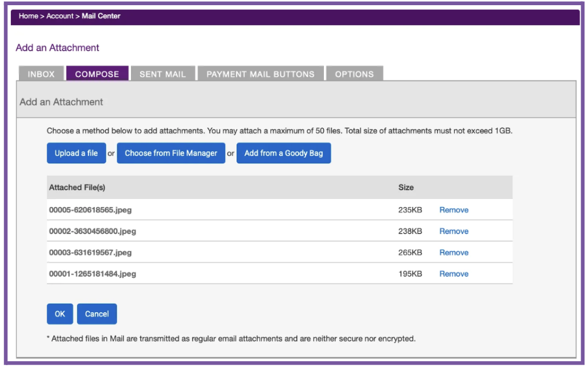
Task: Switch to the SENT MAIL tab
Action: pos(163,74)
